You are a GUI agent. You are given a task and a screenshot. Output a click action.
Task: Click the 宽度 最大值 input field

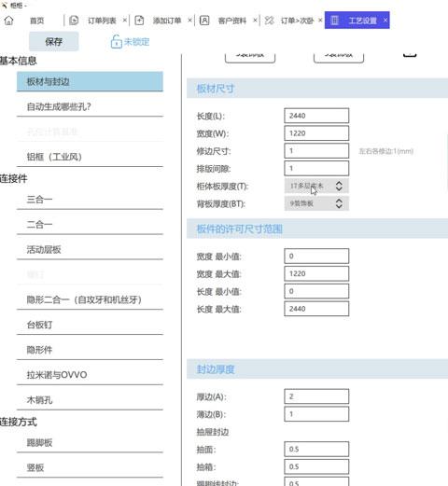[x=316, y=273]
